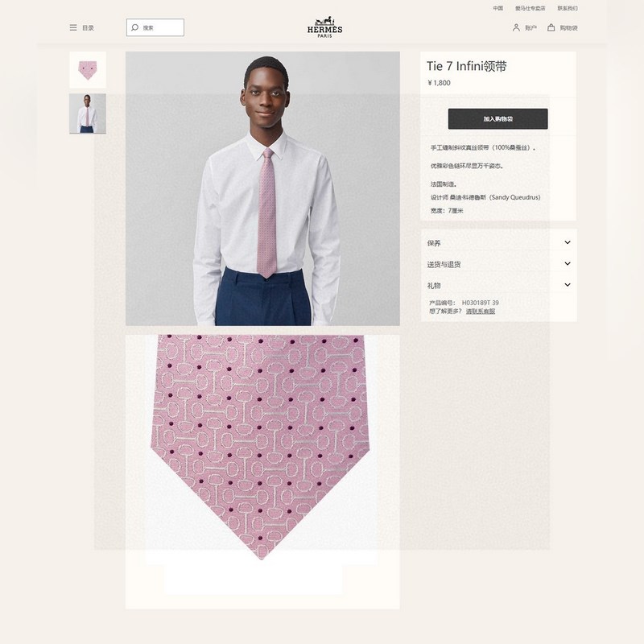Click the main model product photo
The image size is (644, 644).
tap(262, 188)
